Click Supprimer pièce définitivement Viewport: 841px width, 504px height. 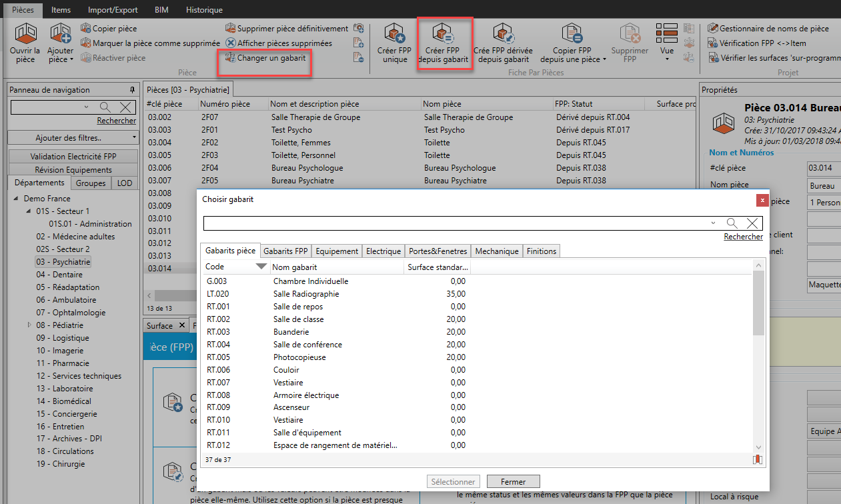pyautogui.click(x=287, y=29)
